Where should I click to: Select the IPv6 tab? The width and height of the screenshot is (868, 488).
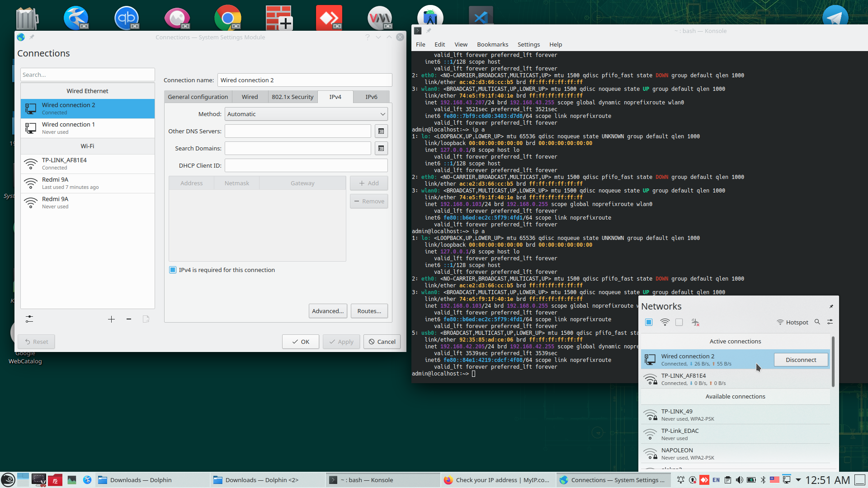point(371,97)
